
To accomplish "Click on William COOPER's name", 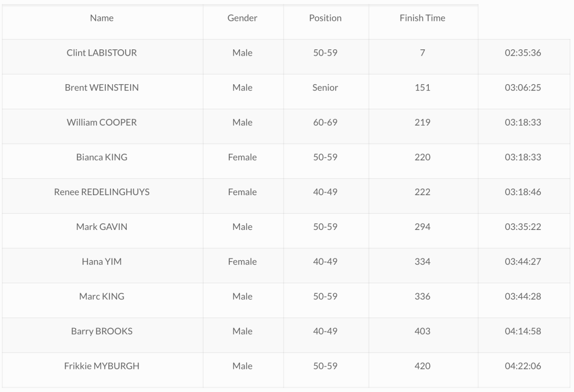I will click(x=101, y=122).
